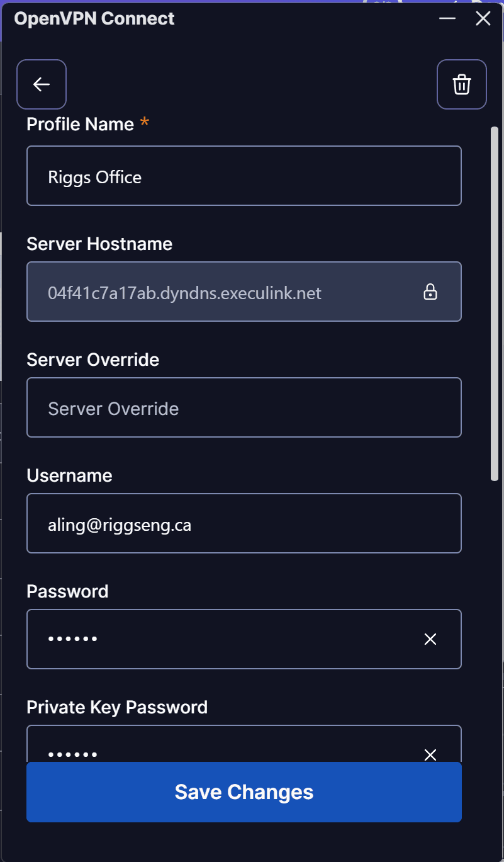
Task: Click the Private Key Password label
Action: pos(117,707)
